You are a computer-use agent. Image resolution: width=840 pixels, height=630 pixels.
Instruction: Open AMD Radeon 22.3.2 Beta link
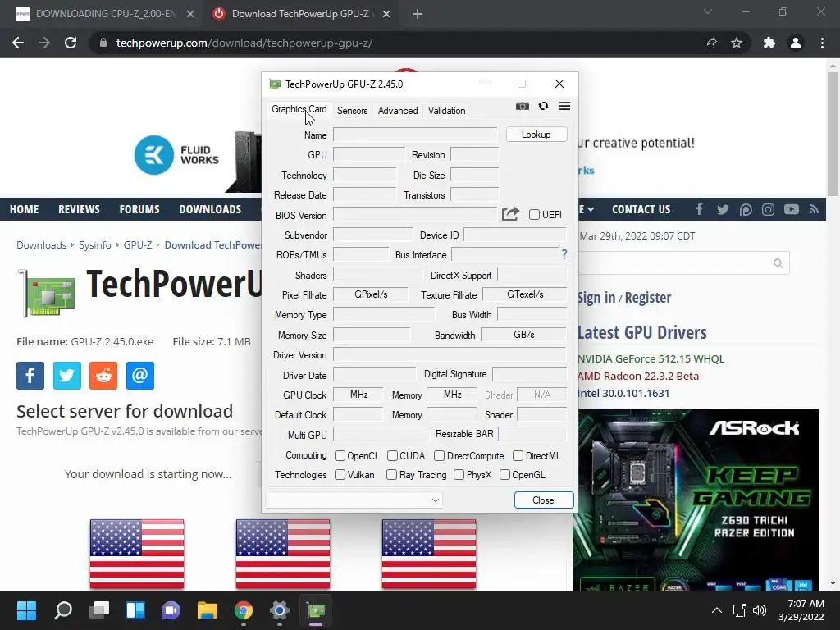click(x=638, y=376)
